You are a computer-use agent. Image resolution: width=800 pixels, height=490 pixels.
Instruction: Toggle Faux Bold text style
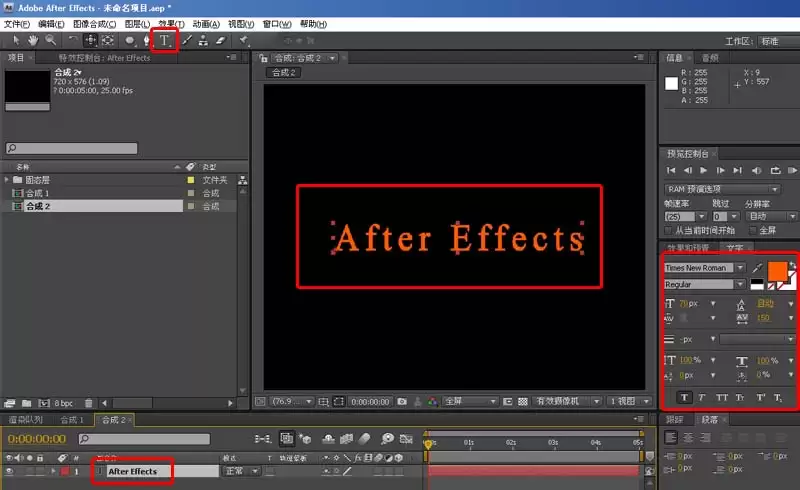click(684, 397)
